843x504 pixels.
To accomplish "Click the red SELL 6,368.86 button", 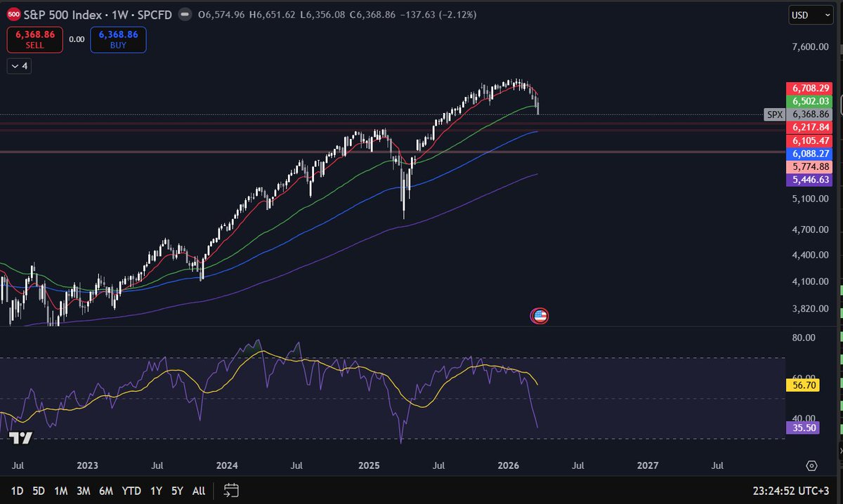I will [x=35, y=40].
